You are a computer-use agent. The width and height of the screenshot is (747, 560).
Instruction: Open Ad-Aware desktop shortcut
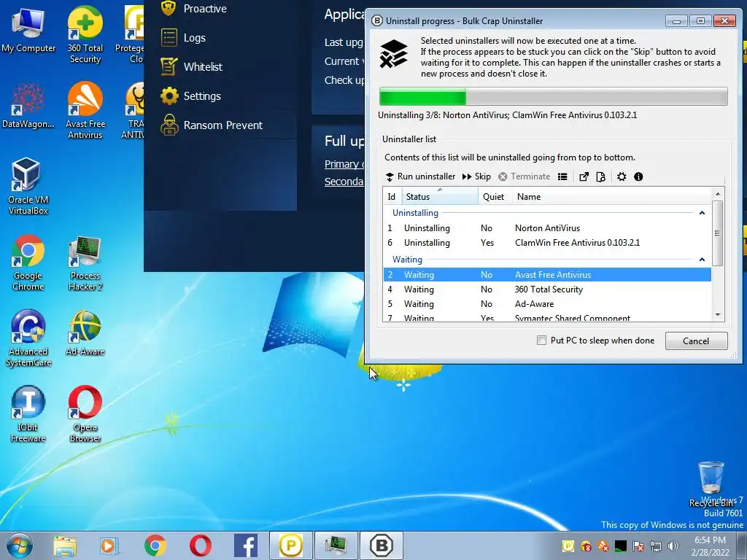pos(85,333)
